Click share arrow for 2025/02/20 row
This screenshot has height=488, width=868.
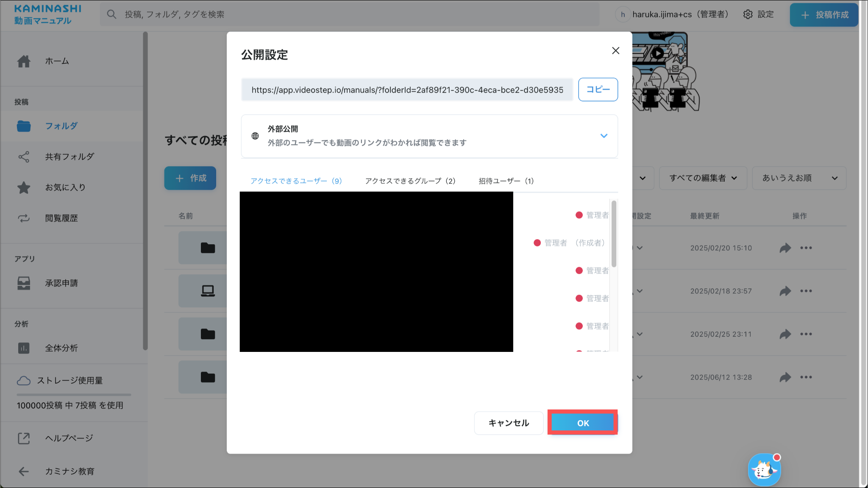(x=785, y=248)
